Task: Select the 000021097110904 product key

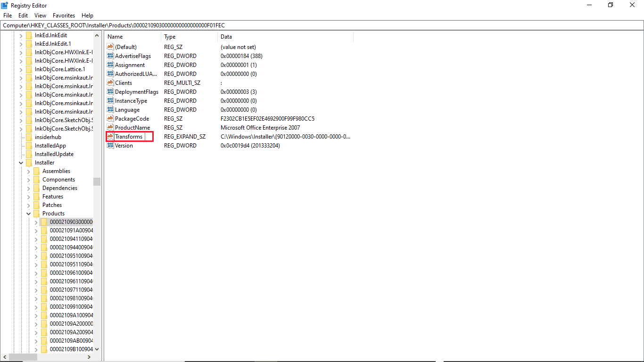Action: (71, 290)
